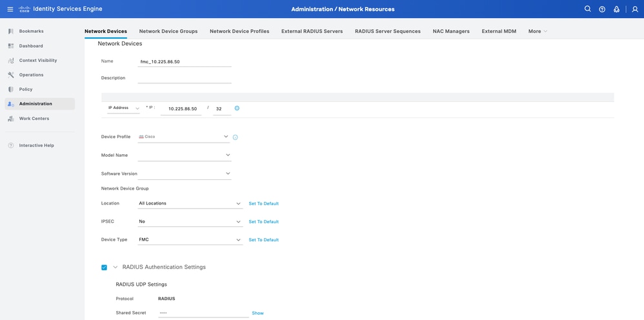
Task: Open Policy in the sidebar
Action: click(26, 89)
